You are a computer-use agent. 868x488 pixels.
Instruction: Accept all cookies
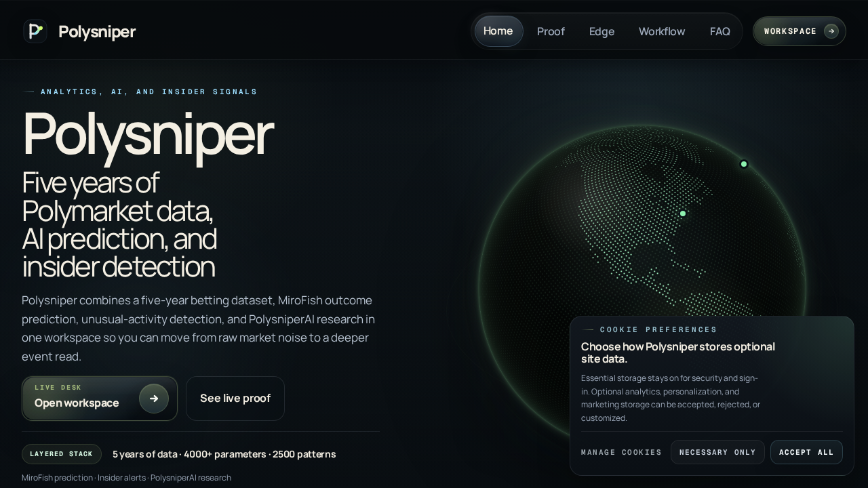pyautogui.click(x=806, y=452)
